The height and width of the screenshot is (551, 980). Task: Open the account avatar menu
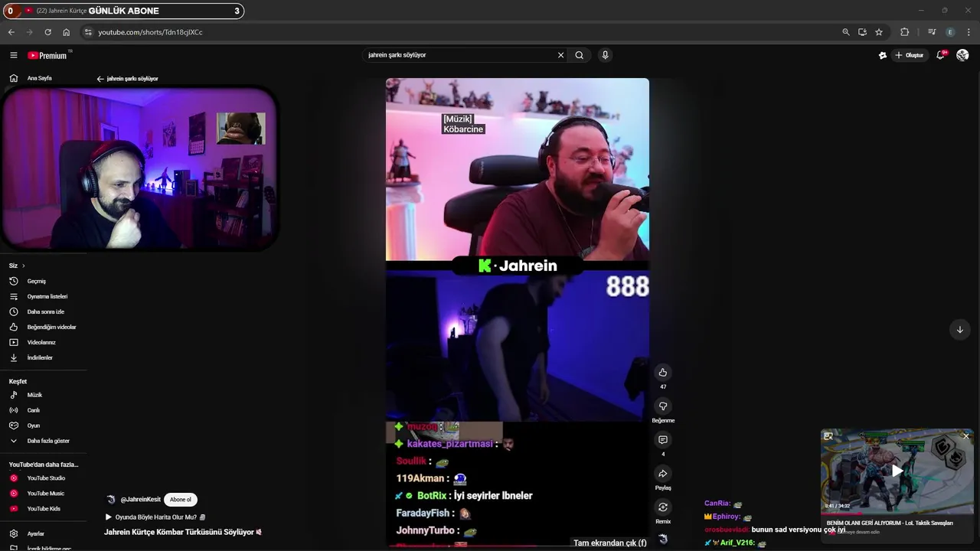click(x=962, y=55)
